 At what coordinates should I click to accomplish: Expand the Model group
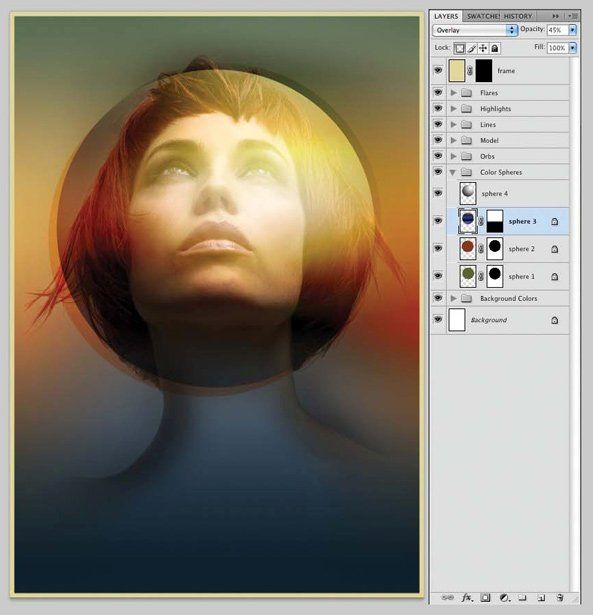pos(453,140)
